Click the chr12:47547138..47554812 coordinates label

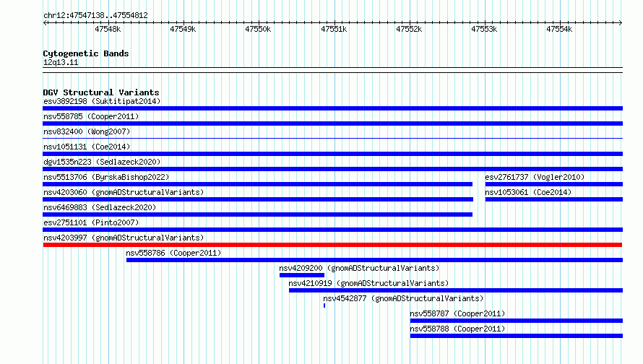click(x=95, y=15)
